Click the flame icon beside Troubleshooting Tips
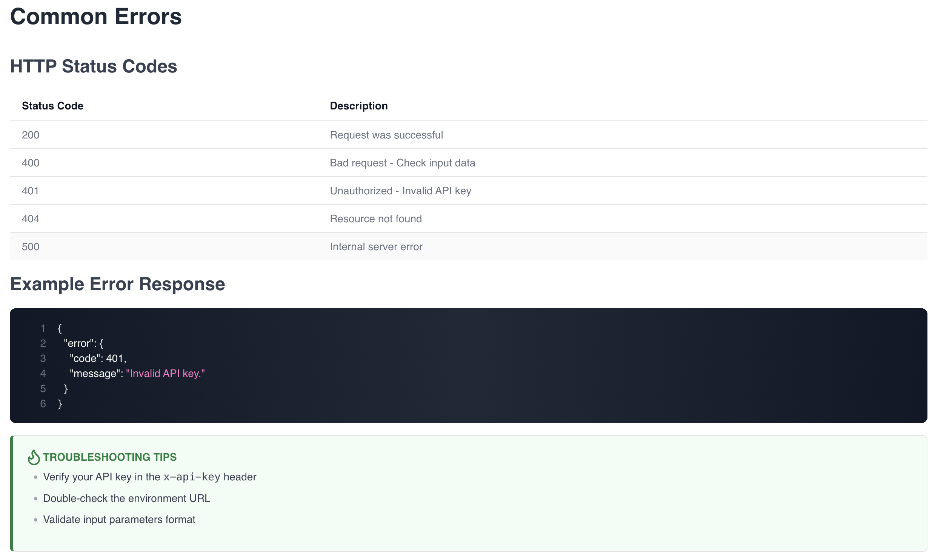 tap(34, 457)
